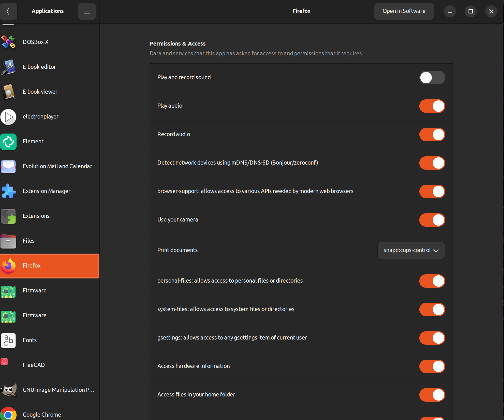Enable Play and record sound toggle

pyautogui.click(x=432, y=78)
